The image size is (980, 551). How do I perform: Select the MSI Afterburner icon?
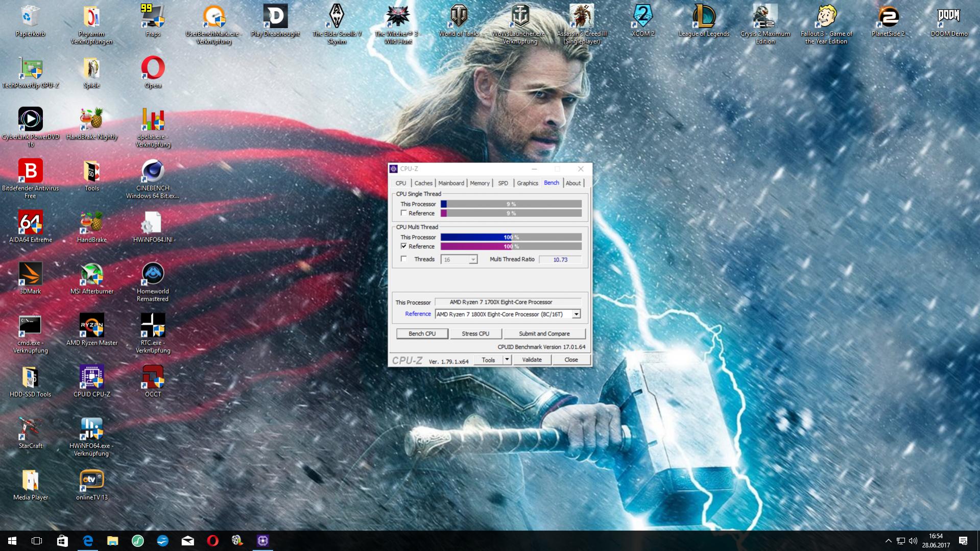[x=91, y=278]
